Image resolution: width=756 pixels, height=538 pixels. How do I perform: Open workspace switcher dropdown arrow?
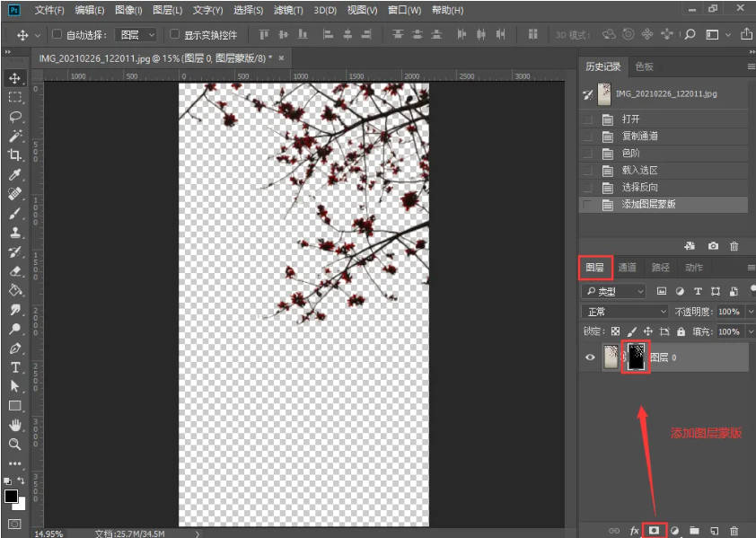pyautogui.click(x=728, y=34)
